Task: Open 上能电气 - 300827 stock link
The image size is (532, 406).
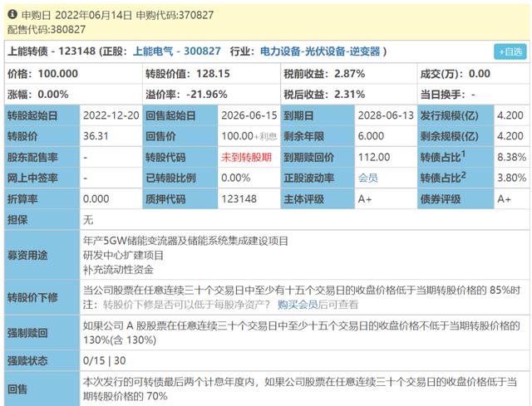Action: pyautogui.click(x=177, y=51)
